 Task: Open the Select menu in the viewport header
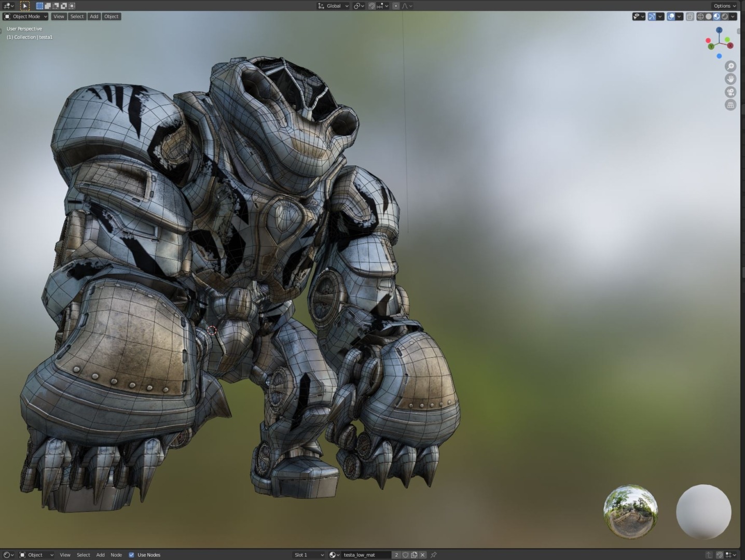[77, 17]
